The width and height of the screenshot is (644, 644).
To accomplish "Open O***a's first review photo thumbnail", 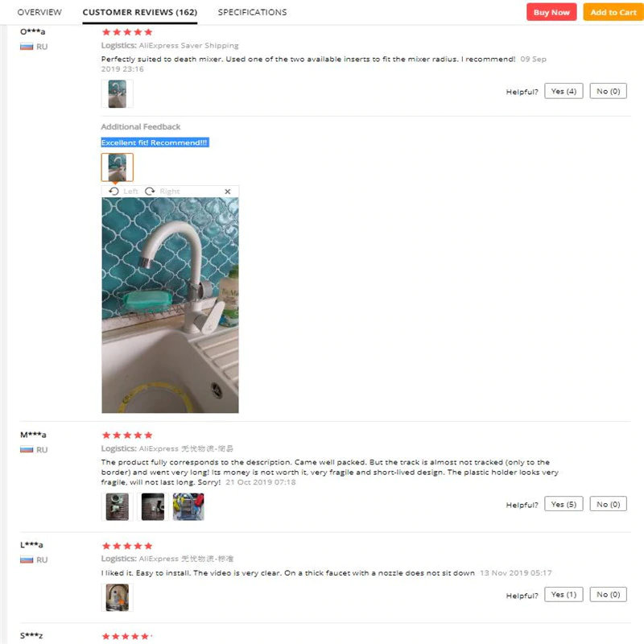I will pyautogui.click(x=117, y=93).
